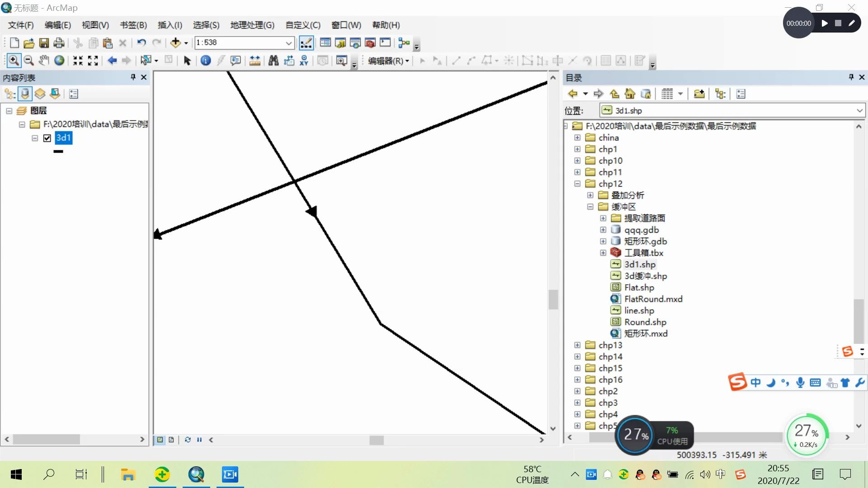This screenshot has height=488, width=868.
Task: Collapse the chp12 folder
Action: click(x=577, y=183)
